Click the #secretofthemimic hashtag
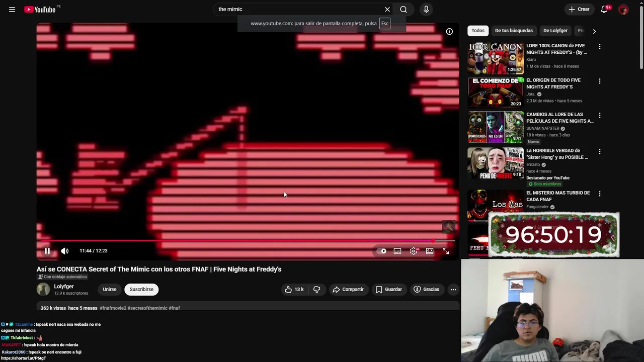 click(147, 308)
